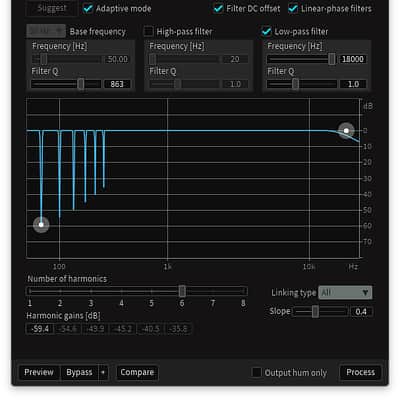Click the Number of harmonics slider handle
The width and height of the screenshot is (400, 400).
[x=182, y=291]
